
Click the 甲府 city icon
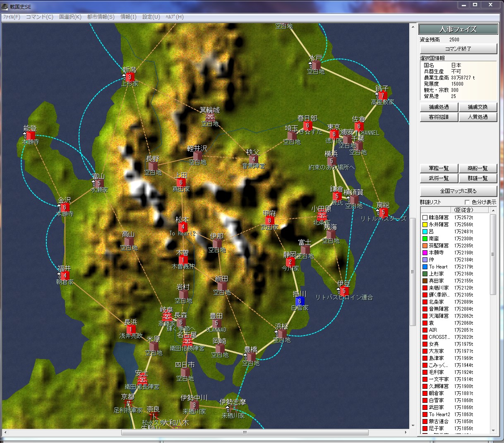pyautogui.click(x=270, y=220)
